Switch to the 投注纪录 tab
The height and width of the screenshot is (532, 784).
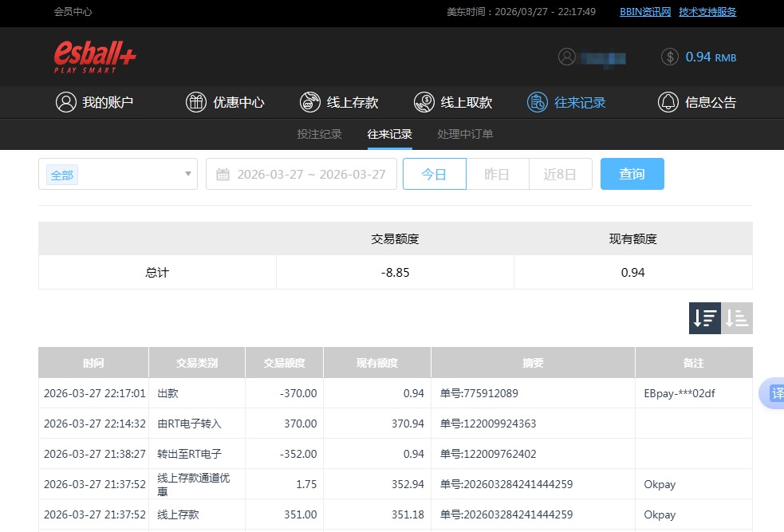tap(319, 134)
